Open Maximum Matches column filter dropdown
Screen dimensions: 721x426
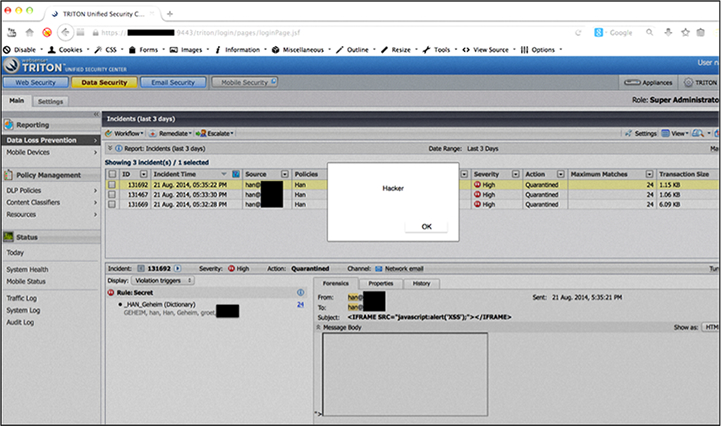649,174
